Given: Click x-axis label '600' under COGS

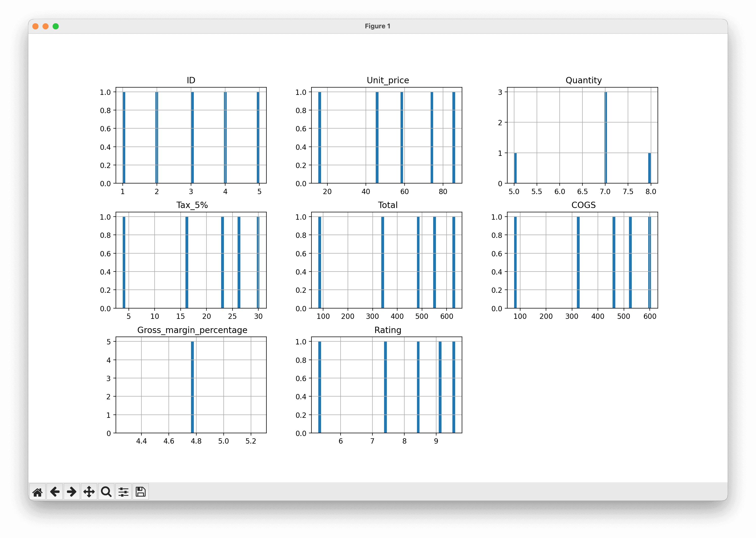Looking at the screenshot, I should (650, 316).
